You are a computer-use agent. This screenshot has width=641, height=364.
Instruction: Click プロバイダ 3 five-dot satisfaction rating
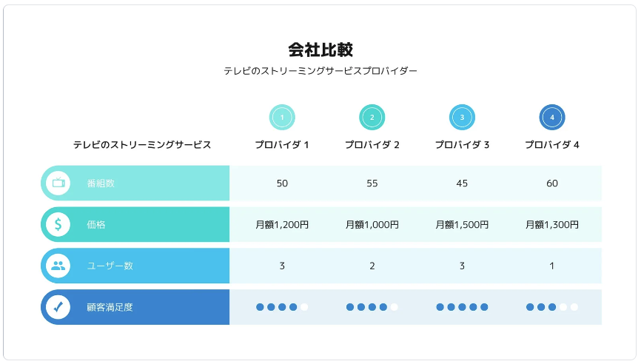[x=462, y=307]
